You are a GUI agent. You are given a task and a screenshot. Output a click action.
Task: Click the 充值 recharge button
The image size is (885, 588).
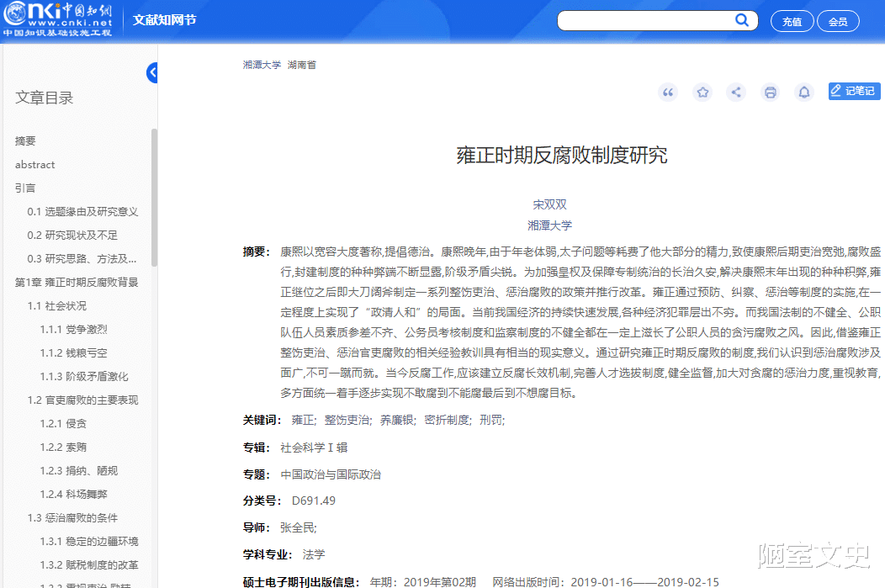792,21
